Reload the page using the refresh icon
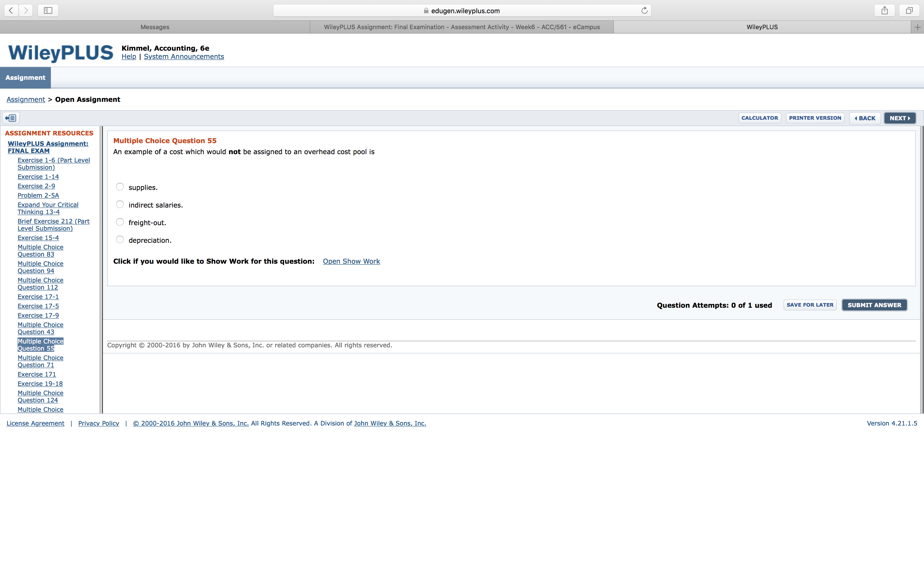Screen dimensions: 924x578 [x=645, y=11]
